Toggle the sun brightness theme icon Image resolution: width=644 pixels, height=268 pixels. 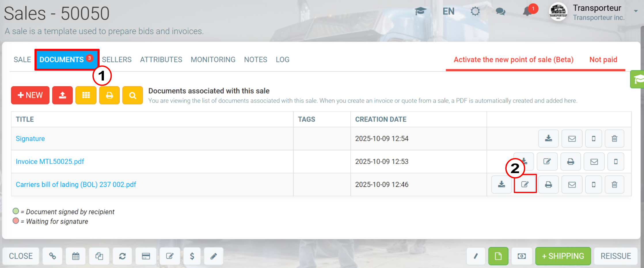click(475, 12)
